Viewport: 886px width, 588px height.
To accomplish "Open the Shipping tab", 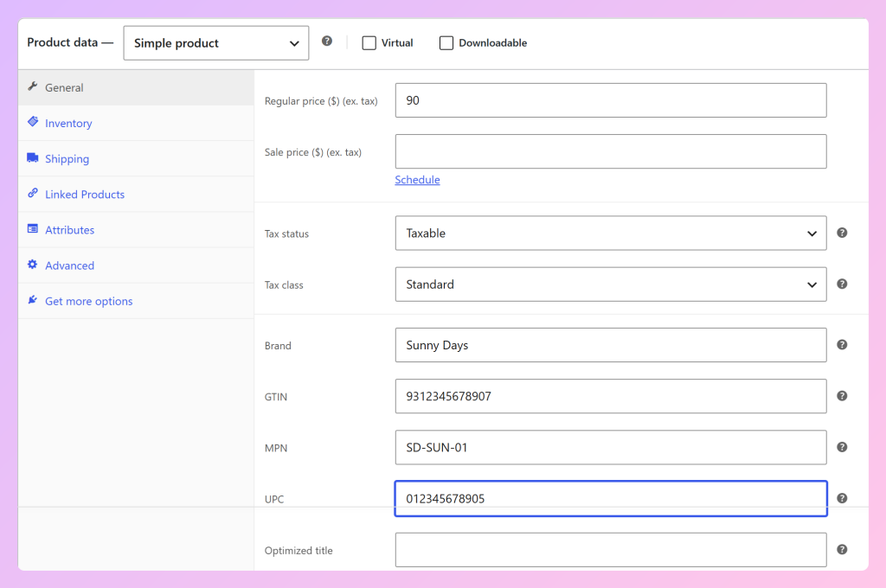I will pyautogui.click(x=136, y=159).
